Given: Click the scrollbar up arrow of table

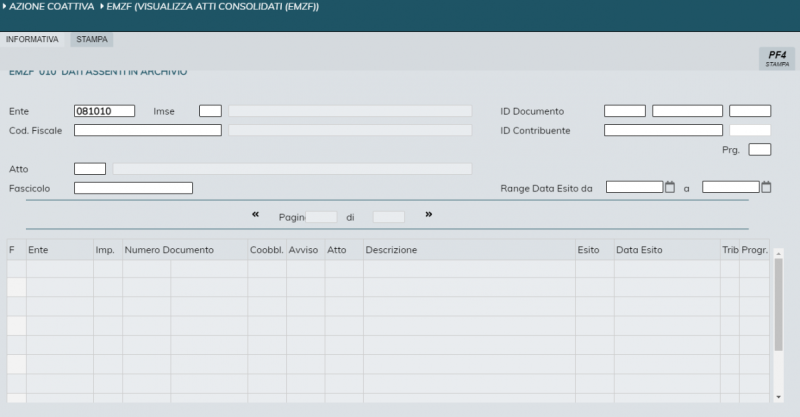Looking at the screenshot, I should pyautogui.click(x=778, y=253).
